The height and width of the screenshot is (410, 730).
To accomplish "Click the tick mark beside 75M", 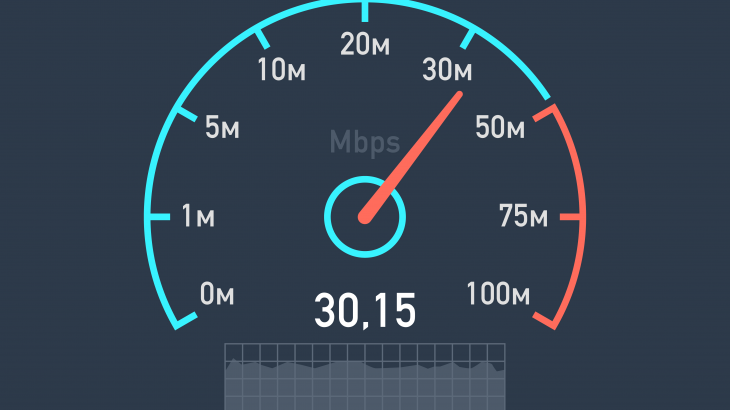I will pos(570,216).
